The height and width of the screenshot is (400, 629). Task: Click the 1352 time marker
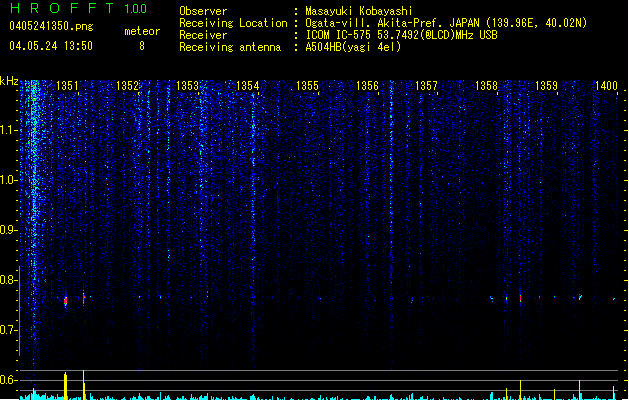127,86
